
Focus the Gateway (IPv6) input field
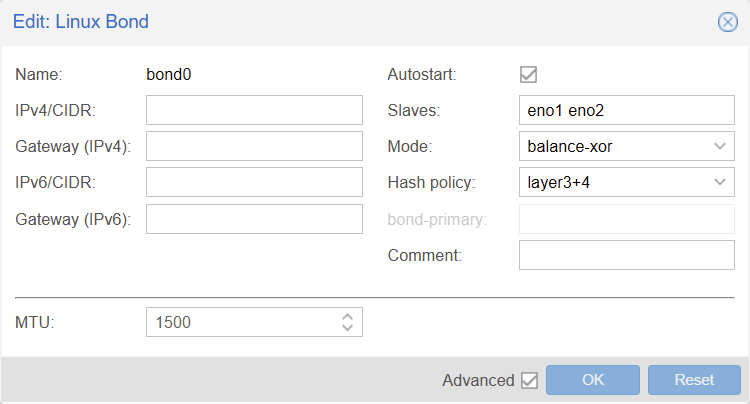pos(254,219)
